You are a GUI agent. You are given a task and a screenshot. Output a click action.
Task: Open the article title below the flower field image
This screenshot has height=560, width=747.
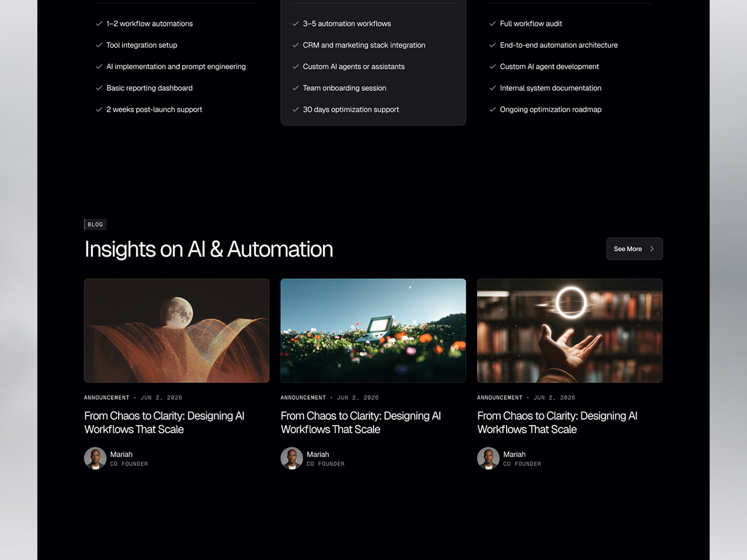click(361, 422)
